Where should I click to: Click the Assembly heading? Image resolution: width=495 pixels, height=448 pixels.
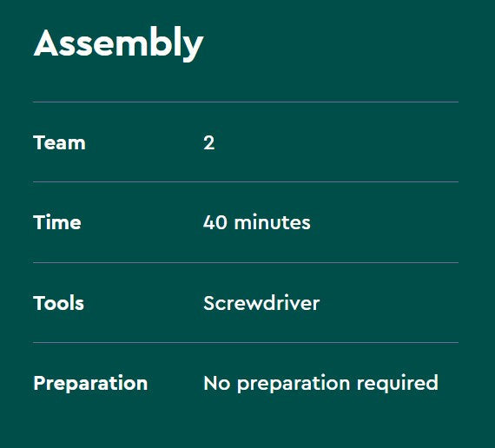[x=118, y=43]
